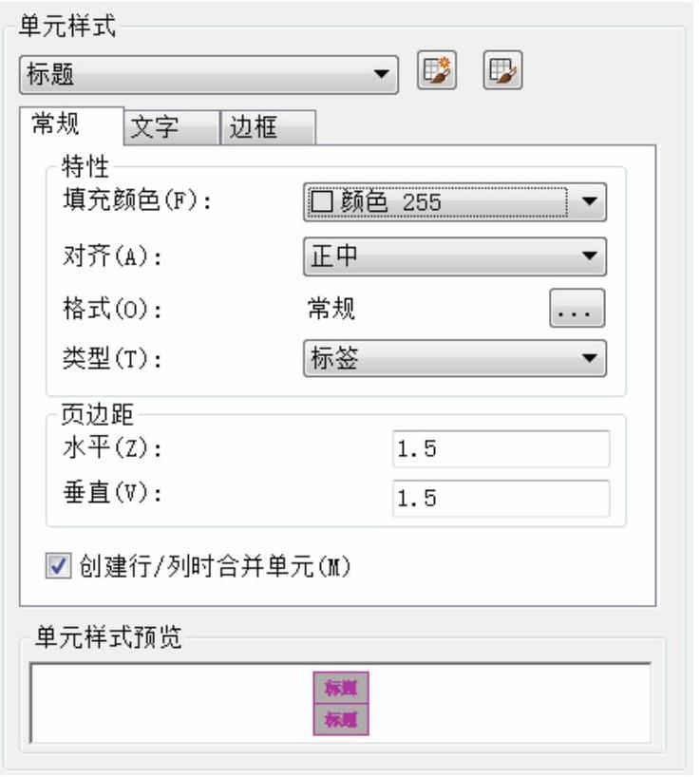
Task: Click the white color swatch in 填充颜色
Action: tap(322, 201)
